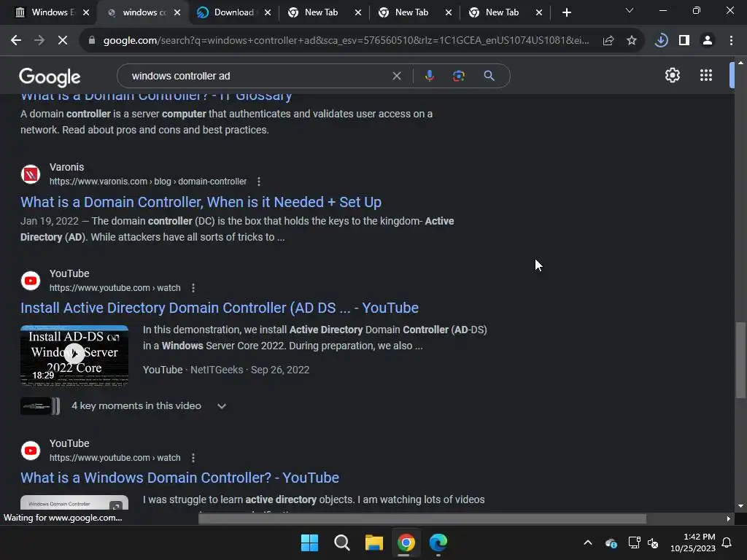Click the forward navigation arrow
The height and width of the screenshot is (560, 747).
tap(39, 41)
